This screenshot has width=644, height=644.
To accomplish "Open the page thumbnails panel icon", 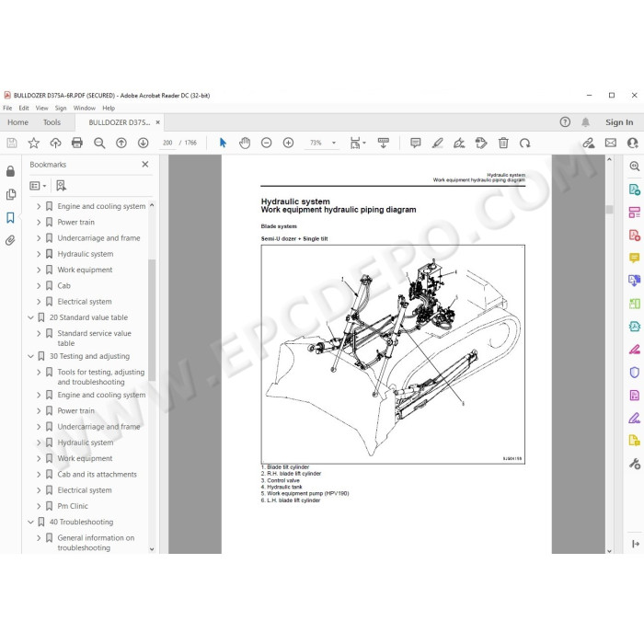I will pyautogui.click(x=11, y=194).
